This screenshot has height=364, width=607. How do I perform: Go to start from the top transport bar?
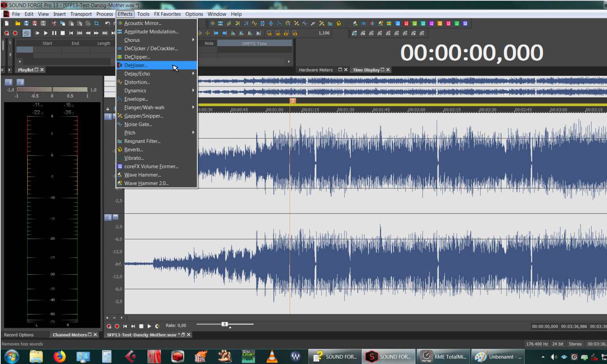[x=71, y=33]
